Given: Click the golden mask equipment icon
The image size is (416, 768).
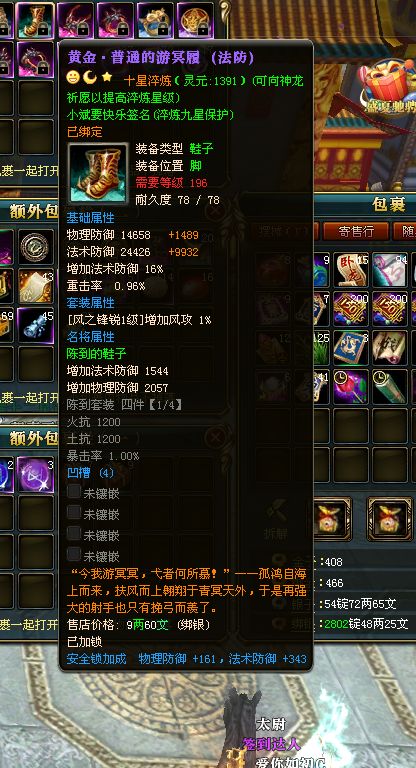Looking at the screenshot, I should (155, 20).
